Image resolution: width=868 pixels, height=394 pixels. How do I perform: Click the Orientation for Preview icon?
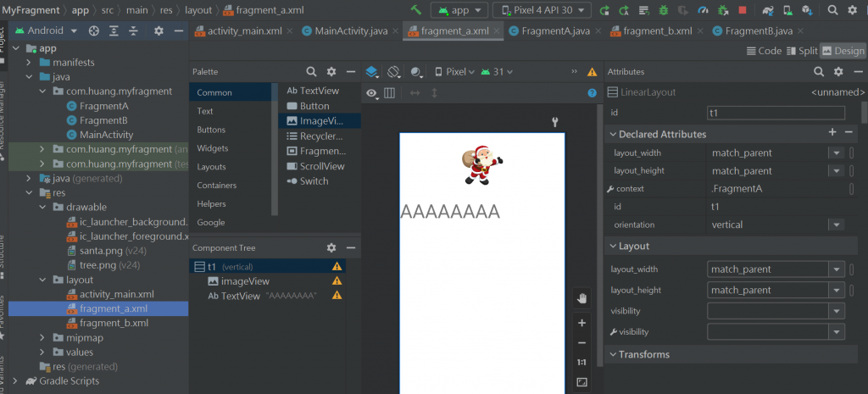click(393, 72)
